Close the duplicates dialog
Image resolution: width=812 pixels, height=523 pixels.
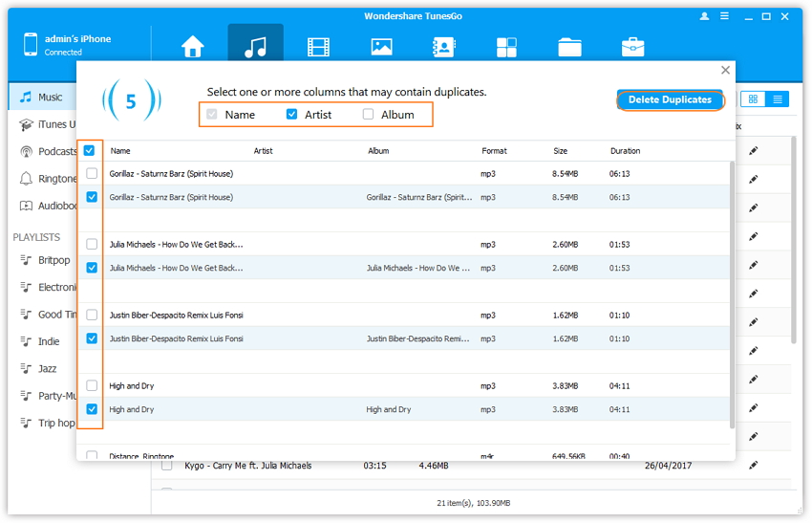pos(725,70)
